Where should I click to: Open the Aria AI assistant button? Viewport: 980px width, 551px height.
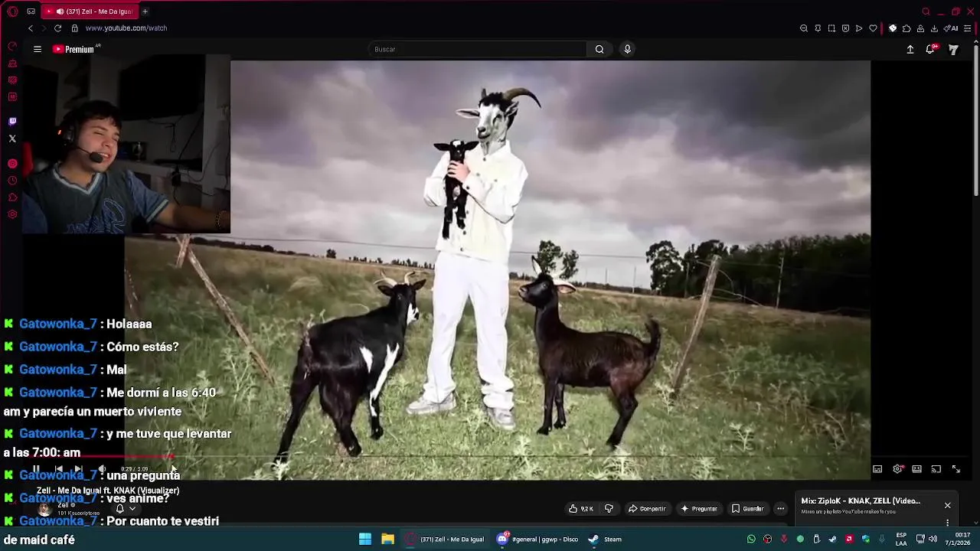tap(952, 28)
